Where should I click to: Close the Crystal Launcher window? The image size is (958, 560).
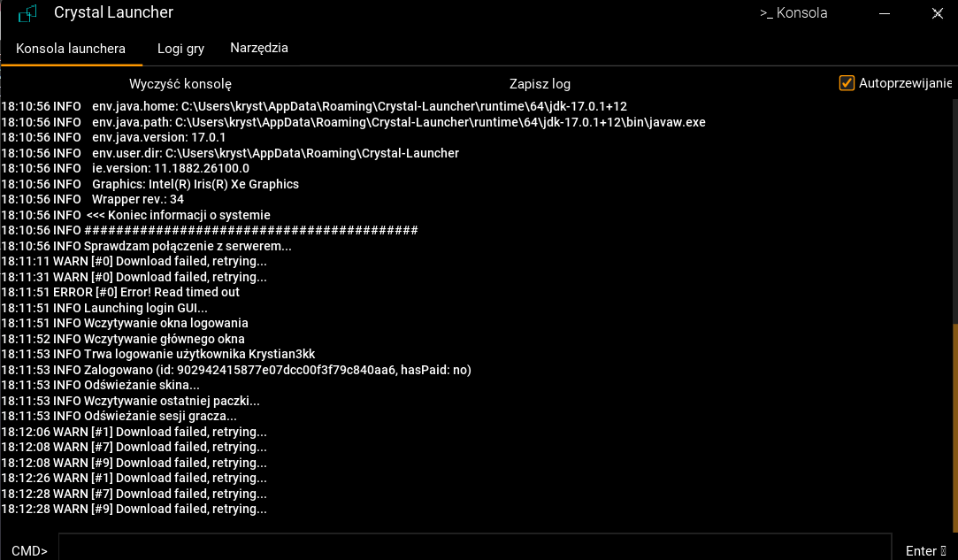[x=938, y=13]
